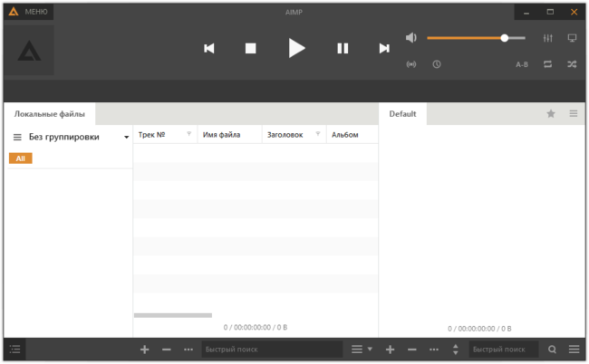The width and height of the screenshot is (589, 364).
Task: Toggle the library tree list icon
Action: click(14, 350)
